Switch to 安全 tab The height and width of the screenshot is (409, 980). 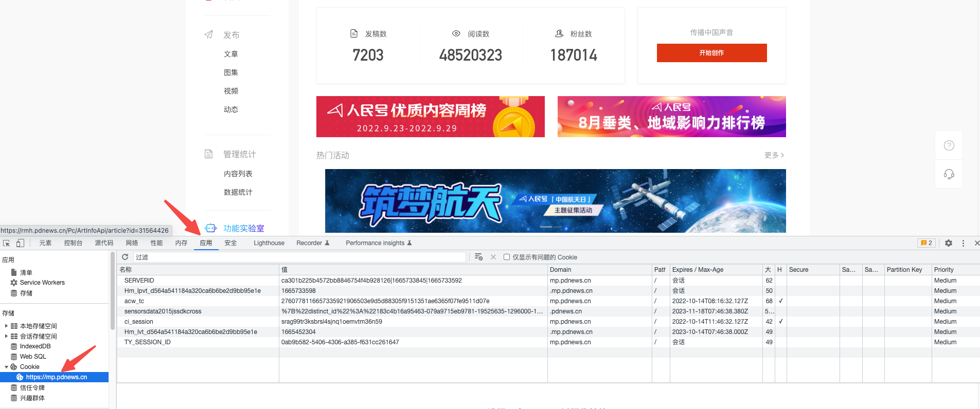pyautogui.click(x=230, y=243)
